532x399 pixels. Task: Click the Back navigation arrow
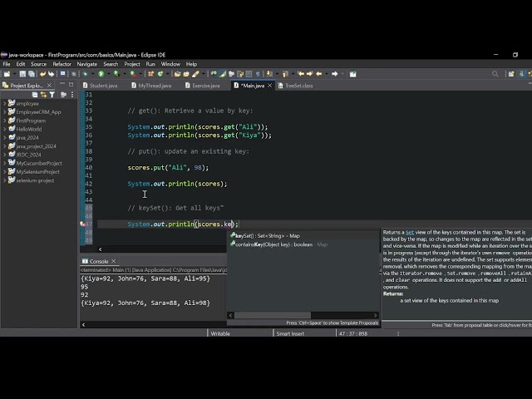coord(319,74)
